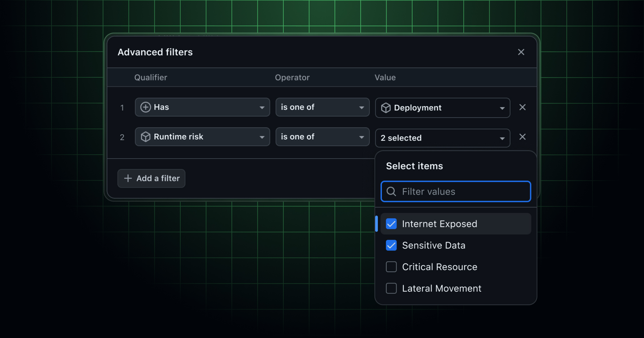Click the magnifying glass icon in Filter values
The height and width of the screenshot is (338, 644).
tap(391, 191)
